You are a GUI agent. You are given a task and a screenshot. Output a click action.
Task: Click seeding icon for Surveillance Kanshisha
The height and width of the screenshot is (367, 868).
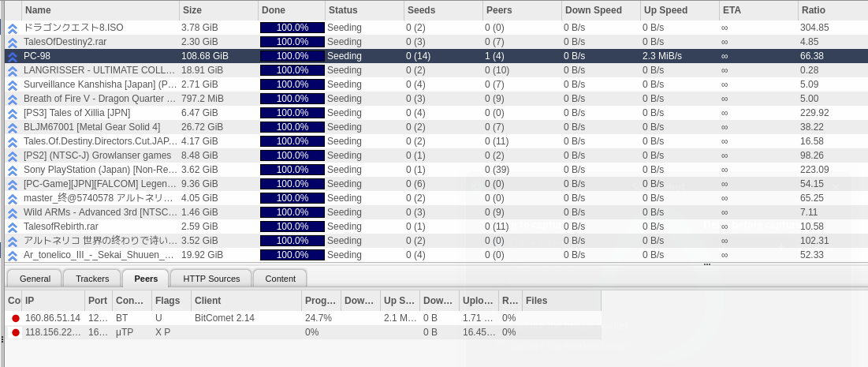point(13,84)
